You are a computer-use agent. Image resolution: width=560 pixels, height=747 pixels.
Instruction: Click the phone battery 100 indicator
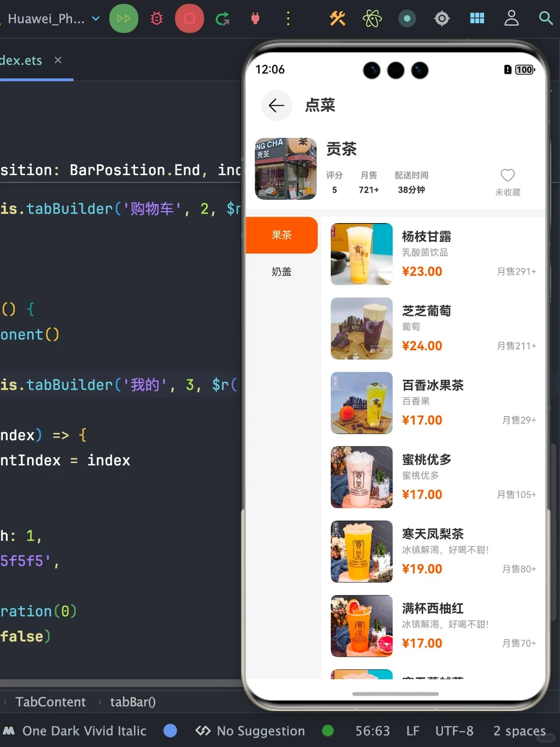525,70
